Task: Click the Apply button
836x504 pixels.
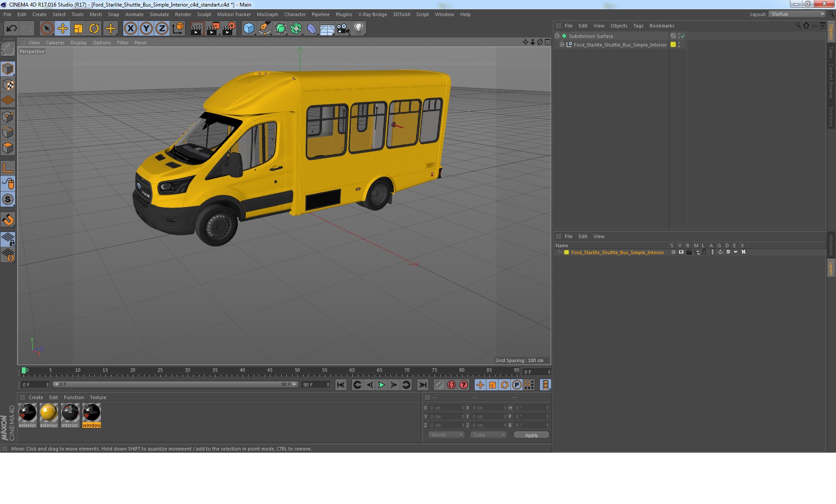Action: pos(531,435)
